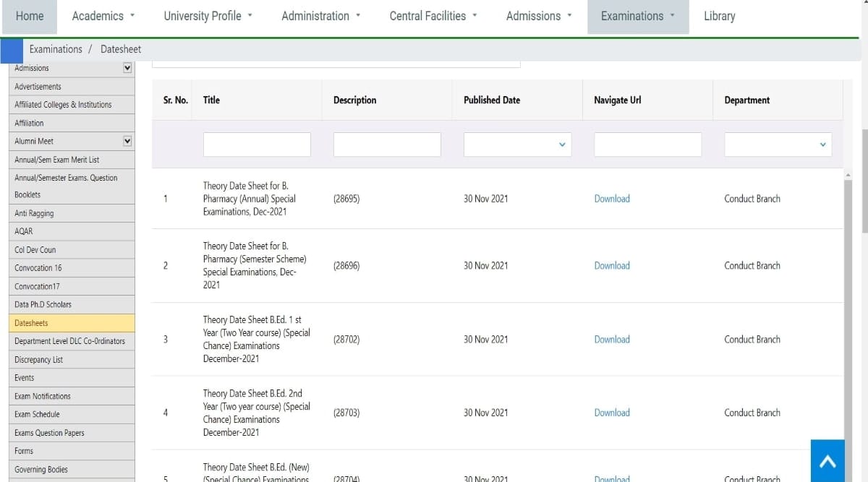The height and width of the screenshot is (482, 868).
Task: Select the Library menu item
Action: coord(718,15)
